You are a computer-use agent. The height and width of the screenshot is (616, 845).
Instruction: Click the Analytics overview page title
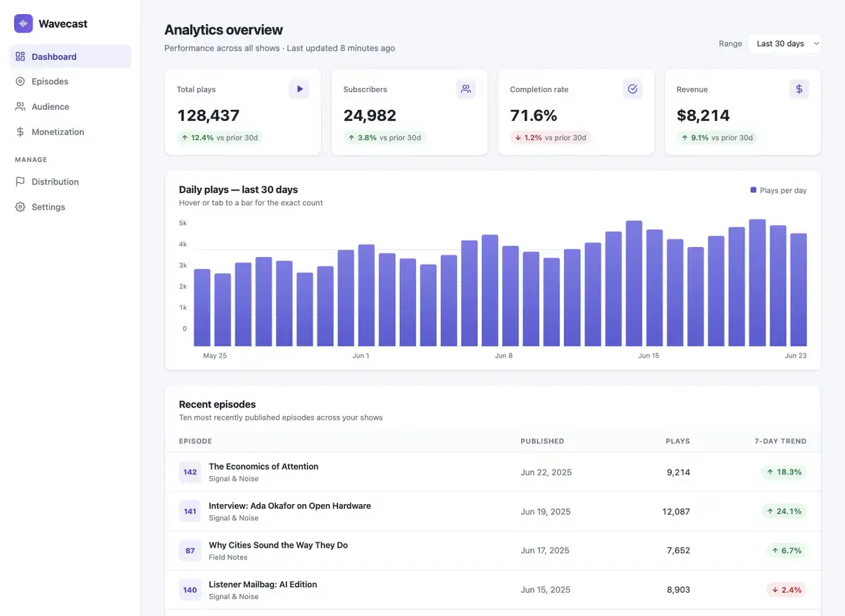point(223,30)
